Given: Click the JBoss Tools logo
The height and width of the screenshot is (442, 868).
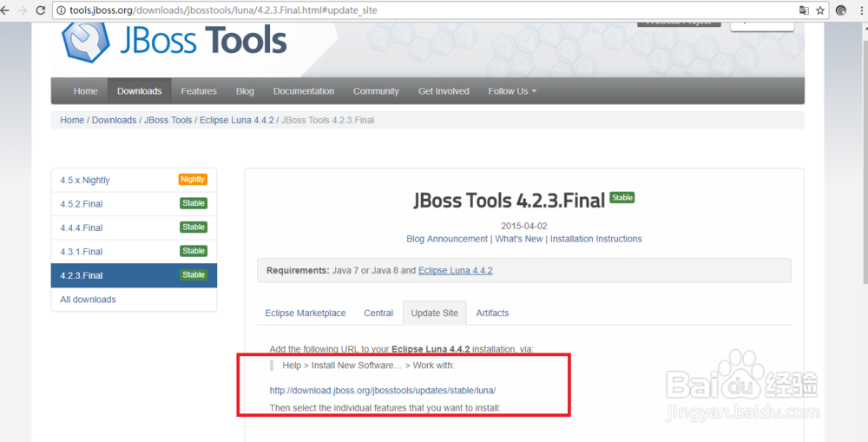Looking at the screenshot, I should 174,42.
